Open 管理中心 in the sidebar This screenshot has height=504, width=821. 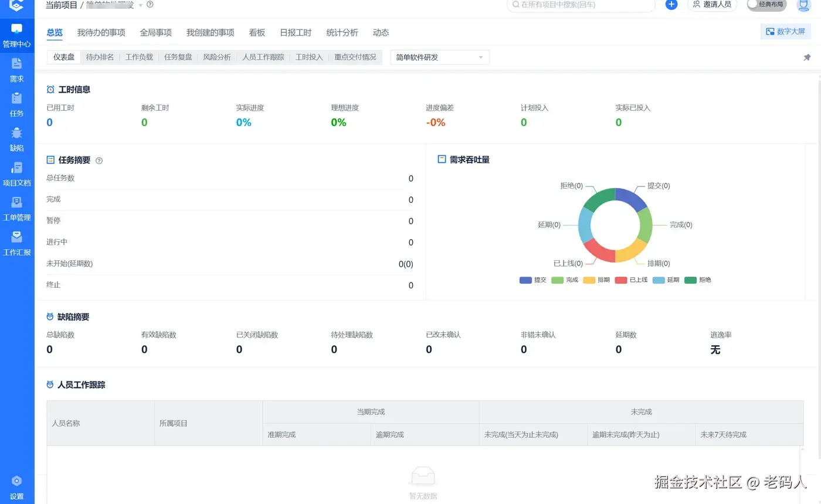[x=17, y=35]
